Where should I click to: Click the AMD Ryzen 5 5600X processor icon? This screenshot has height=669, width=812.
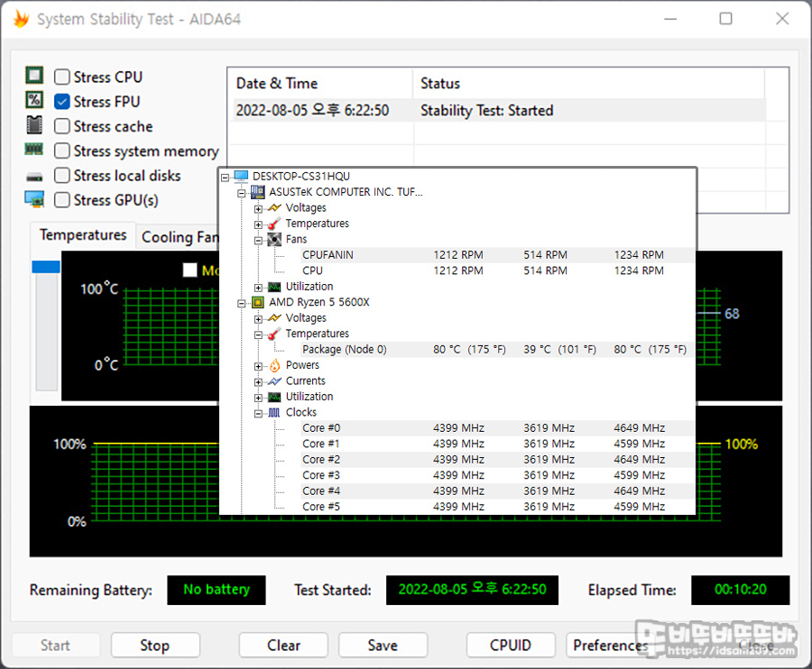(257, 302)
